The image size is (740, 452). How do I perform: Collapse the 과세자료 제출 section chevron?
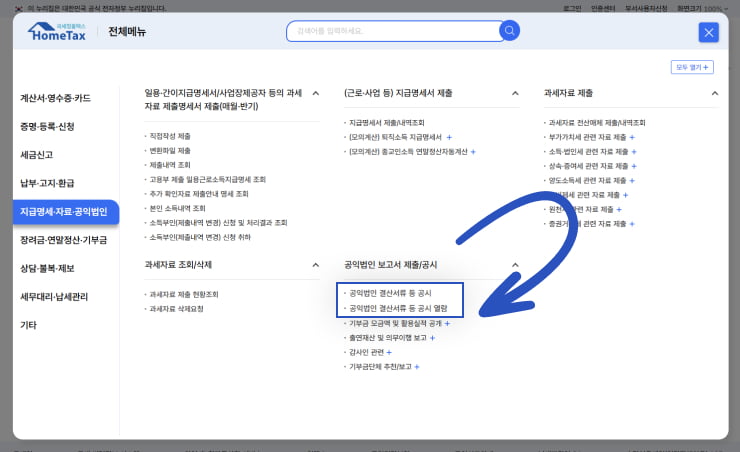click(714, 93)
